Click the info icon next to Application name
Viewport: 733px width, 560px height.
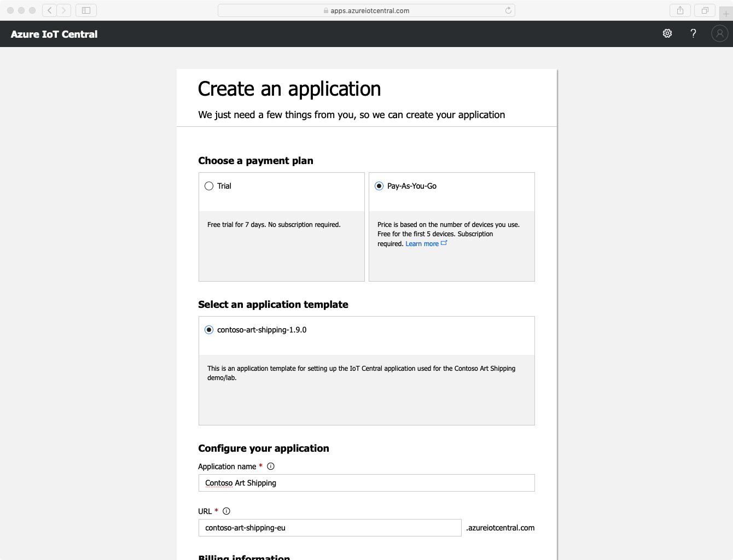click(271, 466)
